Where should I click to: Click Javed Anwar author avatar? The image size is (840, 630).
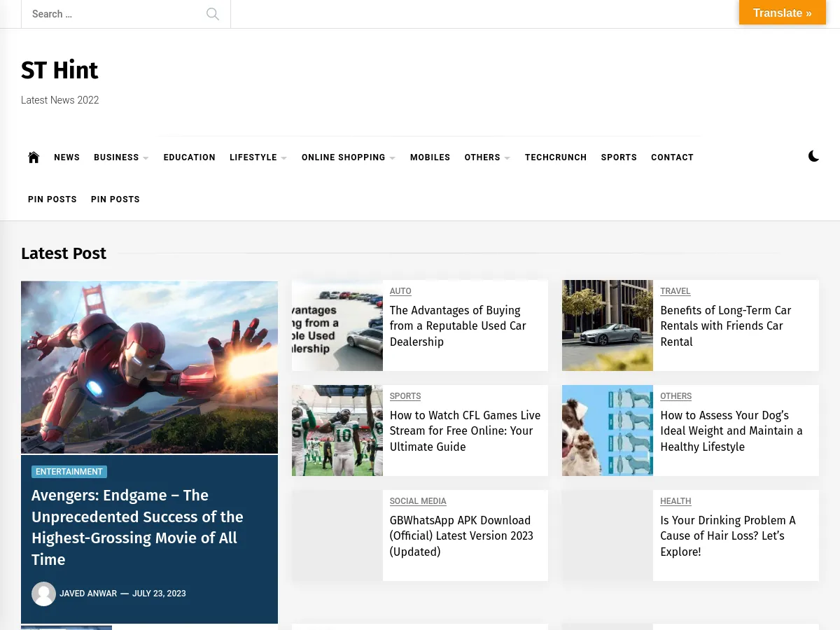tap(43, 594)
